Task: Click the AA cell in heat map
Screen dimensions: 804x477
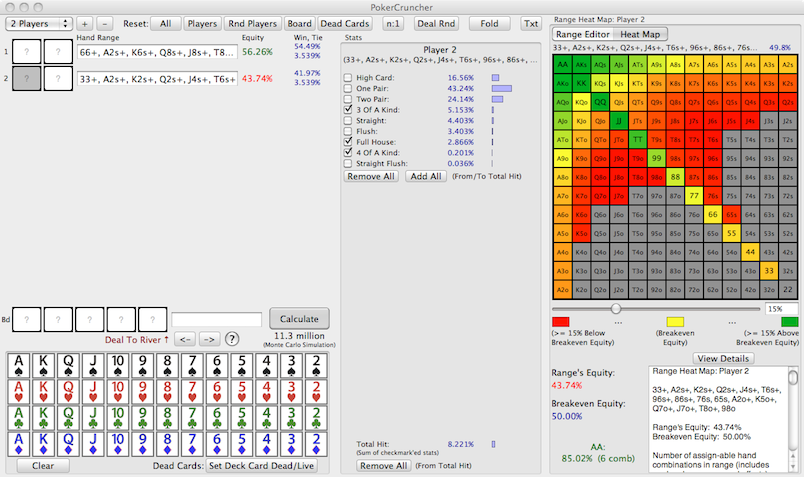Action: pos(562,65)
